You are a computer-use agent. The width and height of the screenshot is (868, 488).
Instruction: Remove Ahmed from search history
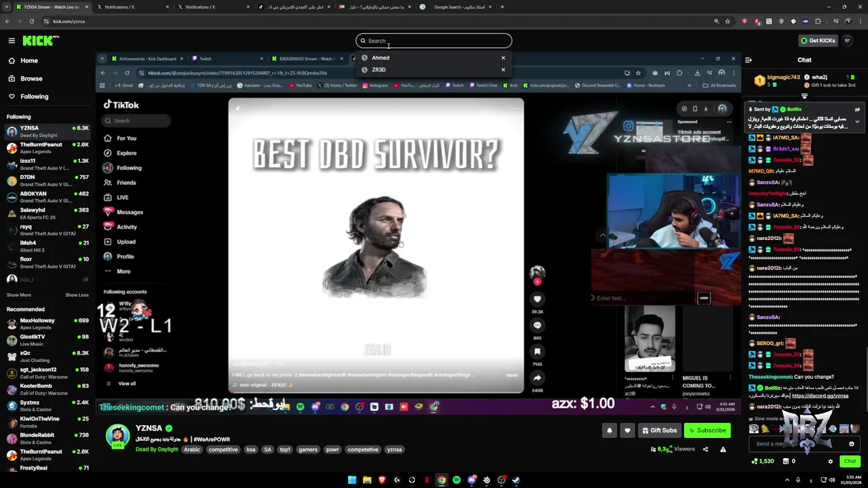[x=503, y=58]
